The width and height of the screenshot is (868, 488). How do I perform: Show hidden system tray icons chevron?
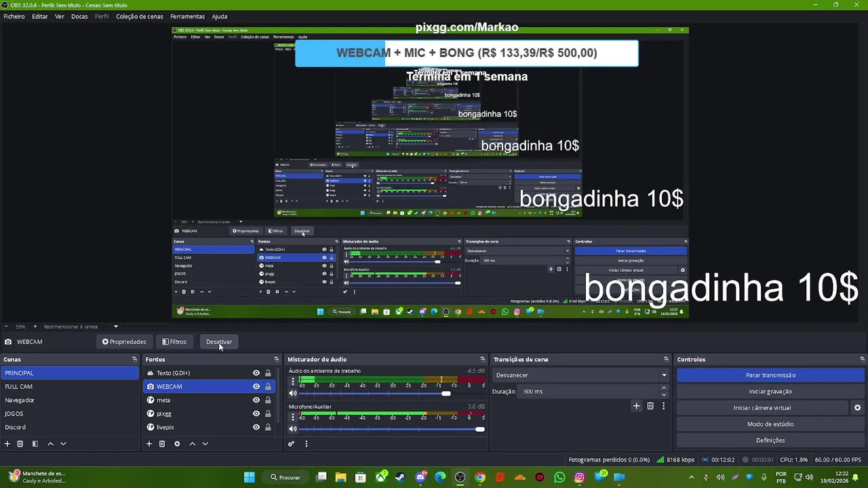click(x=692, y=478)
